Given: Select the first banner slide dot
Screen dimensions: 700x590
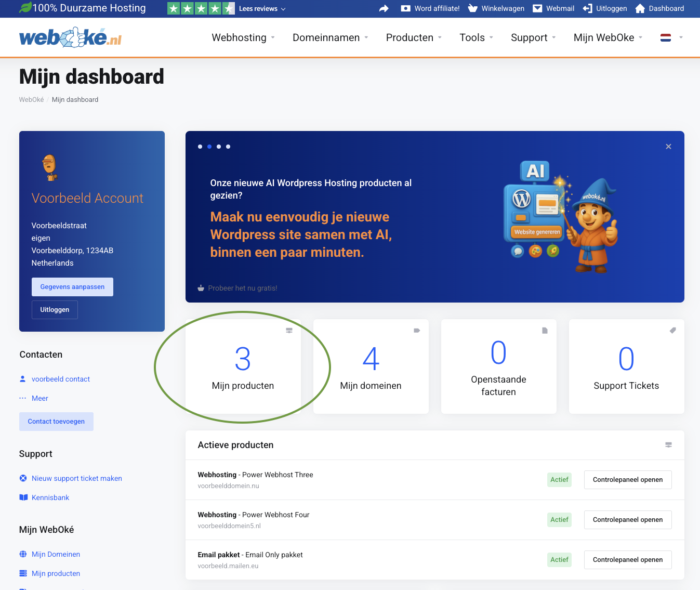Looking at the screenshot, I should tap(200, 147).
